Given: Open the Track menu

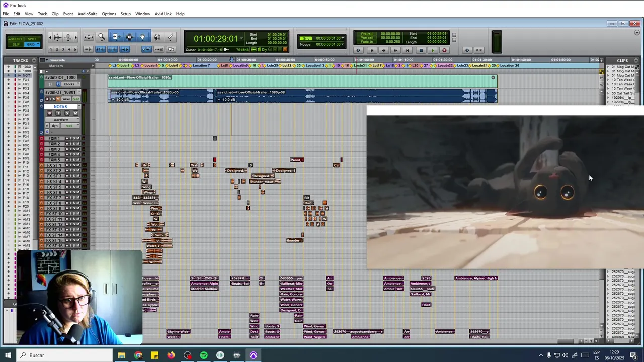Looking at the screenshot, I should 42,14.
